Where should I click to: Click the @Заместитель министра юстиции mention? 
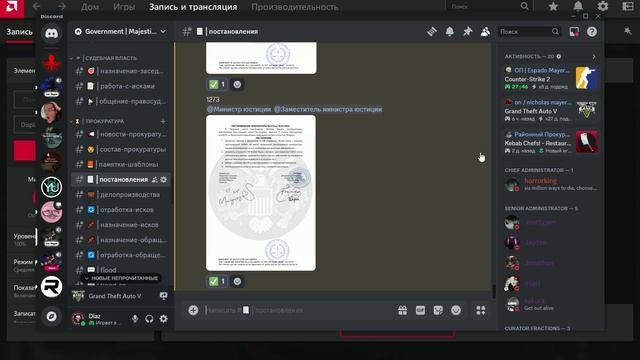click(328, 109)
